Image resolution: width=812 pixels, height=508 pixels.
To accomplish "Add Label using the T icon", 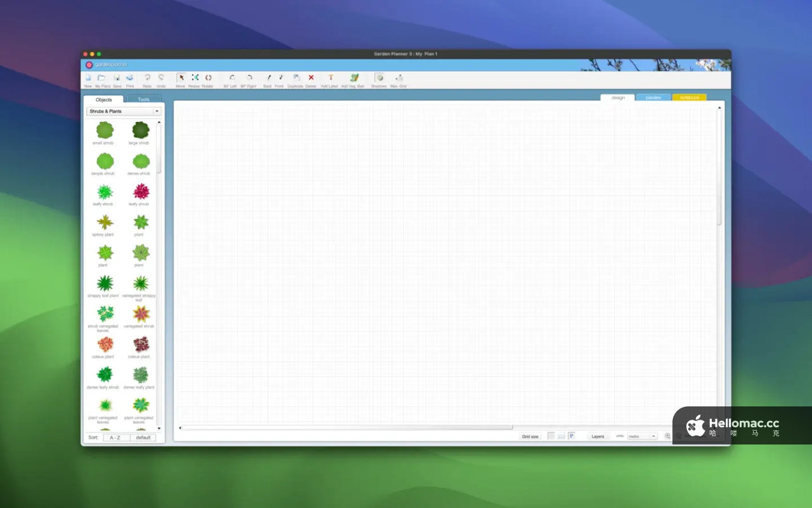I will 331,77.
